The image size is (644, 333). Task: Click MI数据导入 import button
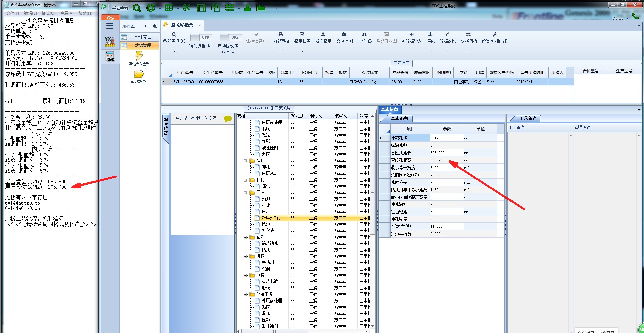tap(412, 38)
